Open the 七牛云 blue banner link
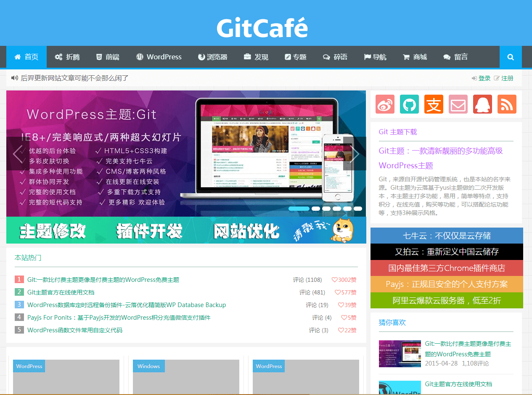 [x=447, y=236]
